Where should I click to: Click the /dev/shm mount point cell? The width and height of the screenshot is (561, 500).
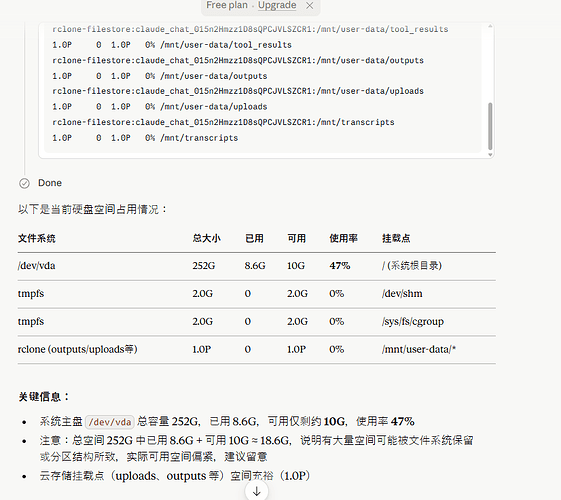402,294
